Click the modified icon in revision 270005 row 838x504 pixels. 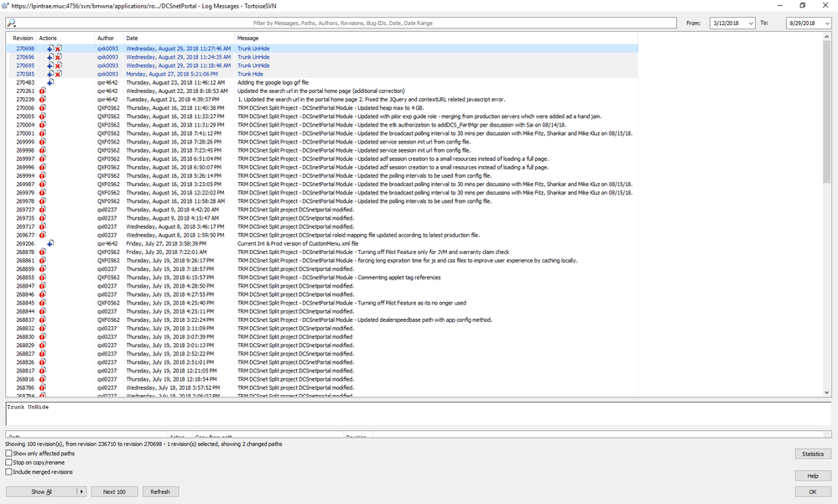(42, 117)
